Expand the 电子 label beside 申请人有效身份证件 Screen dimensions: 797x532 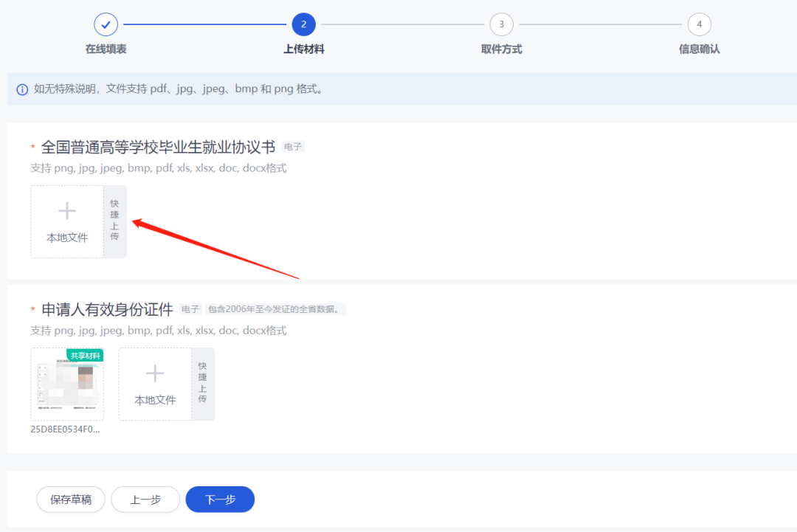190,308
